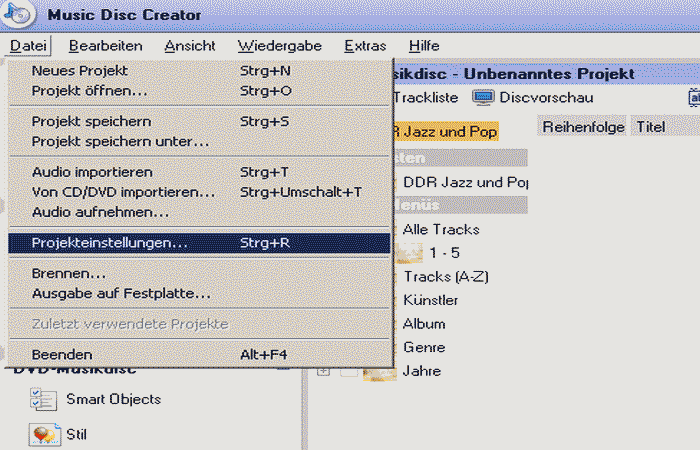Click the Jahre folder thumbnail icon
The width and height of the screenshot is (700, 450).
pos(380,371)
